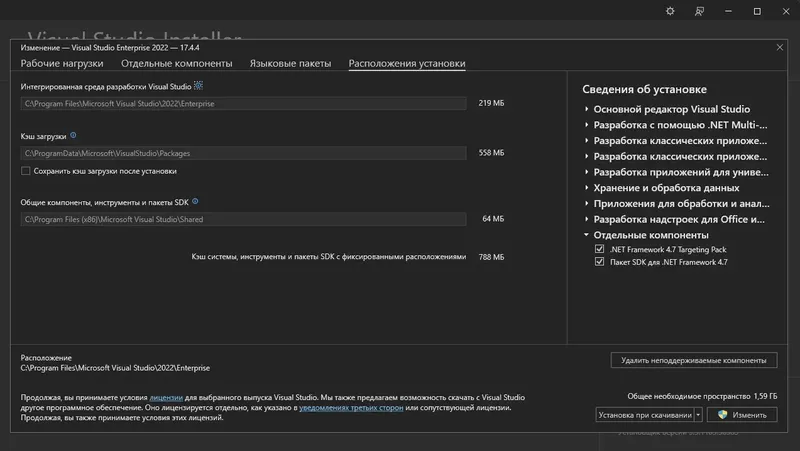
Task: Click info icon beside Общие компоненты label
Action: point(195,202)
